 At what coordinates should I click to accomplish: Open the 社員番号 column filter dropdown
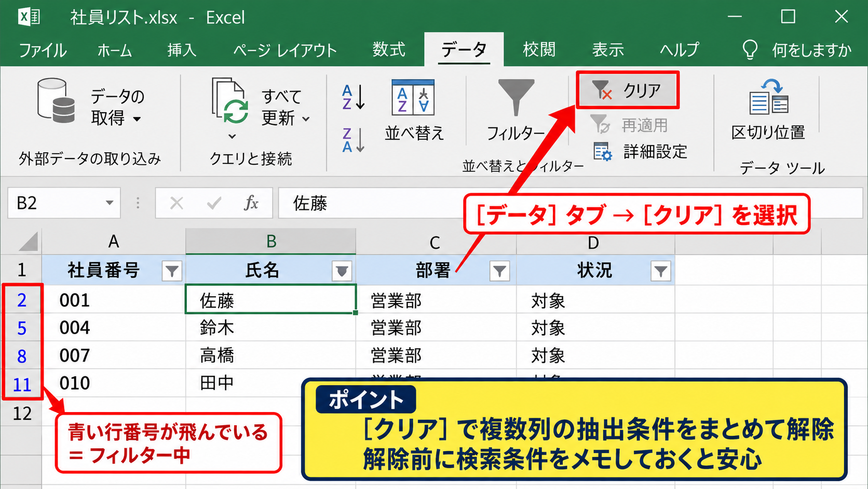click(172, 271)
